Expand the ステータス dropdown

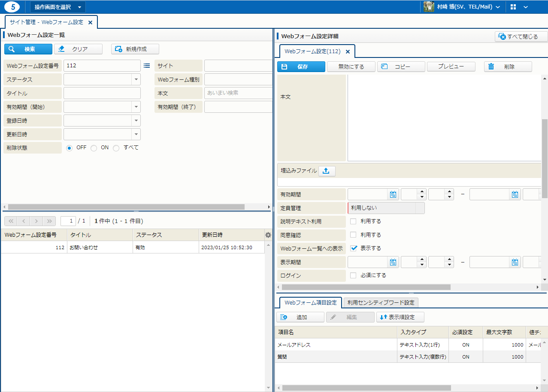(x=136, y=79)
